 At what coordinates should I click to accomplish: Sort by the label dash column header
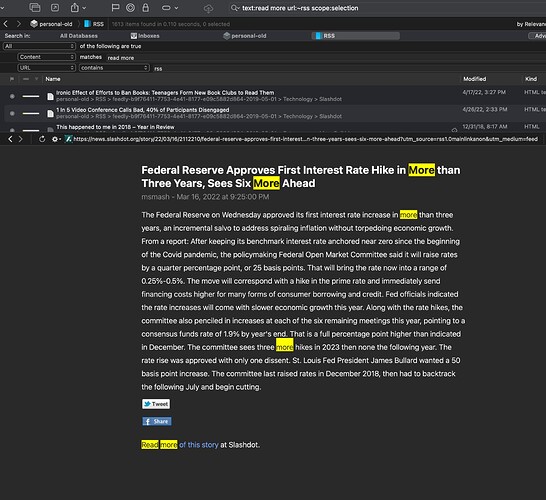[x=26, y=79]
